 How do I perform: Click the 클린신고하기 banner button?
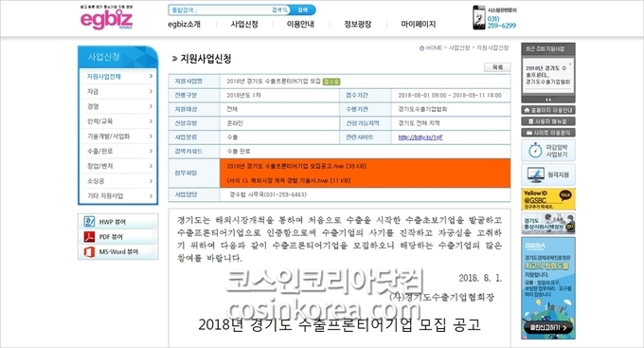pyautogui.click(x=548, y=328)
